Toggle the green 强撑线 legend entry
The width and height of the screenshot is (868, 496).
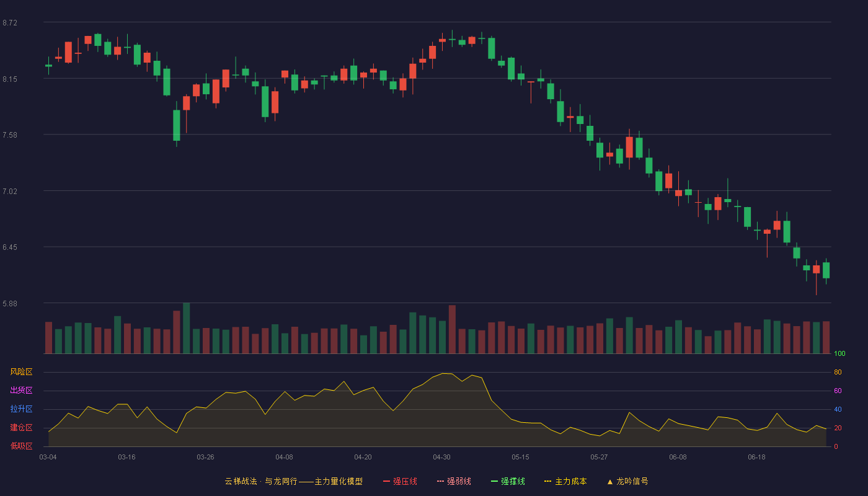(508, 481)
